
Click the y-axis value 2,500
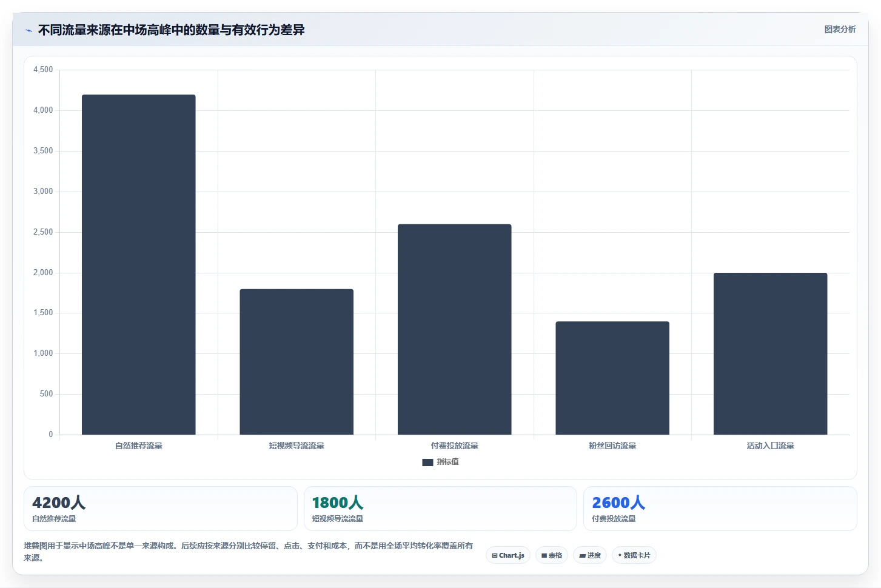tap(43, 232)
